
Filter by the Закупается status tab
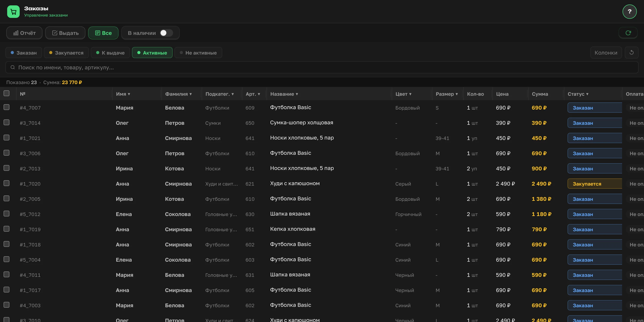point(66,53)
